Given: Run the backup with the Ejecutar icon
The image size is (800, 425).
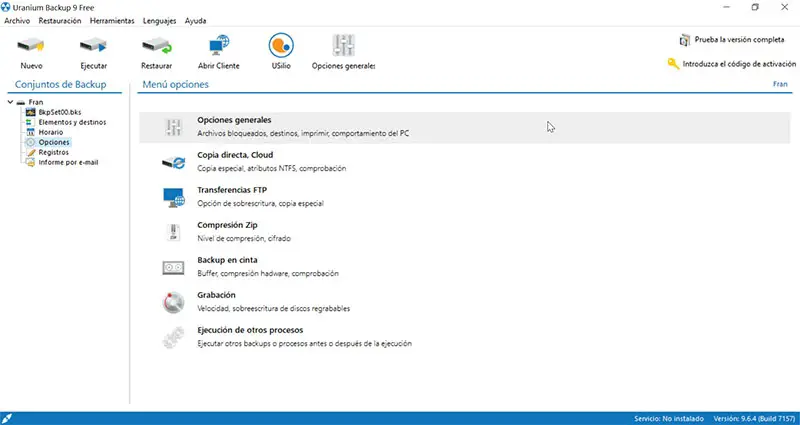Looking at the screenshot, I should click(93, 46).
